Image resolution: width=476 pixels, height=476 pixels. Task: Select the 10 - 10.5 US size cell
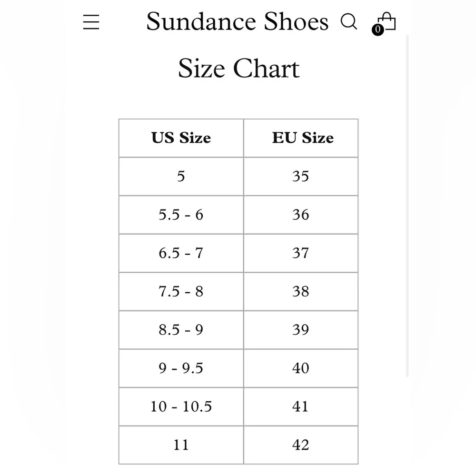click(181, 407)
